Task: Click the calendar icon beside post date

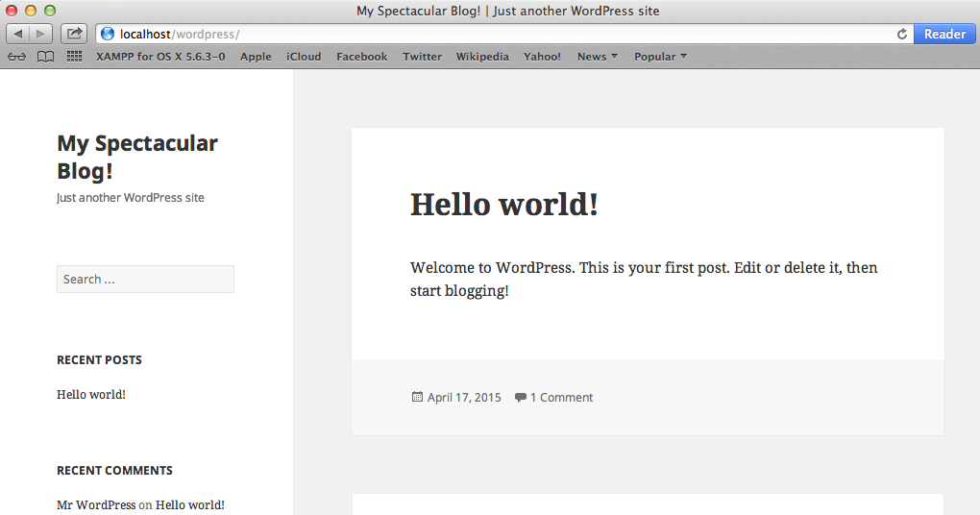Action: point(417,397)
